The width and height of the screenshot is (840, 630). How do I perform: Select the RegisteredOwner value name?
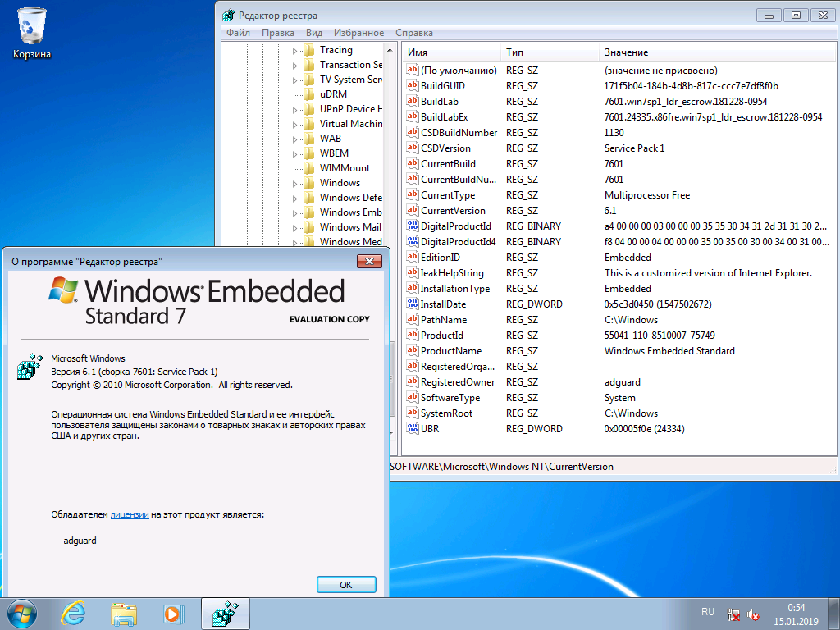coord(458,382)
